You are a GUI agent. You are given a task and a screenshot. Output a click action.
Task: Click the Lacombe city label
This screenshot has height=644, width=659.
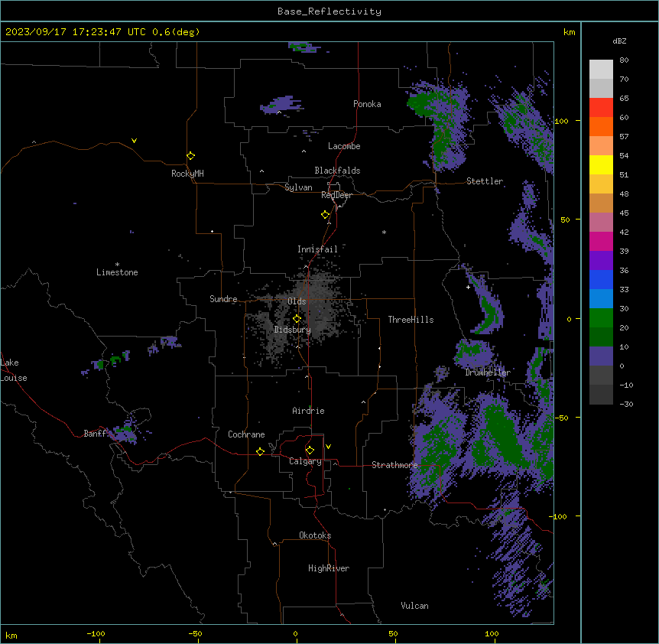click(x=344, y=146)
